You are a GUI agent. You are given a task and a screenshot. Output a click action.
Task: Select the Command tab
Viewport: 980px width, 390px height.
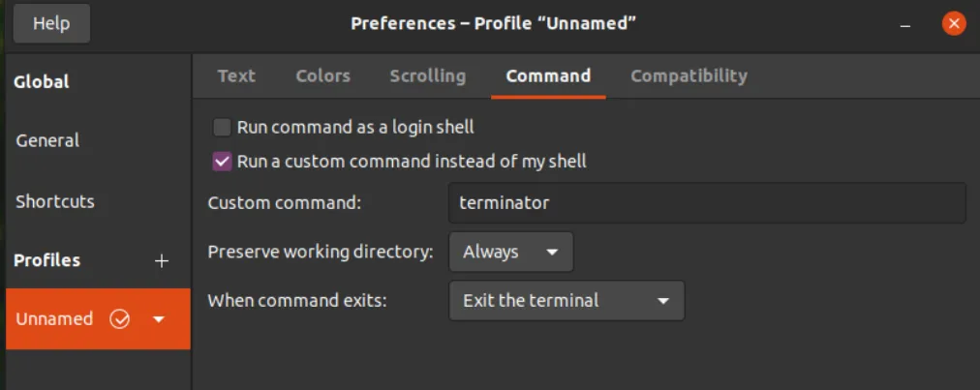coord(548,75)
